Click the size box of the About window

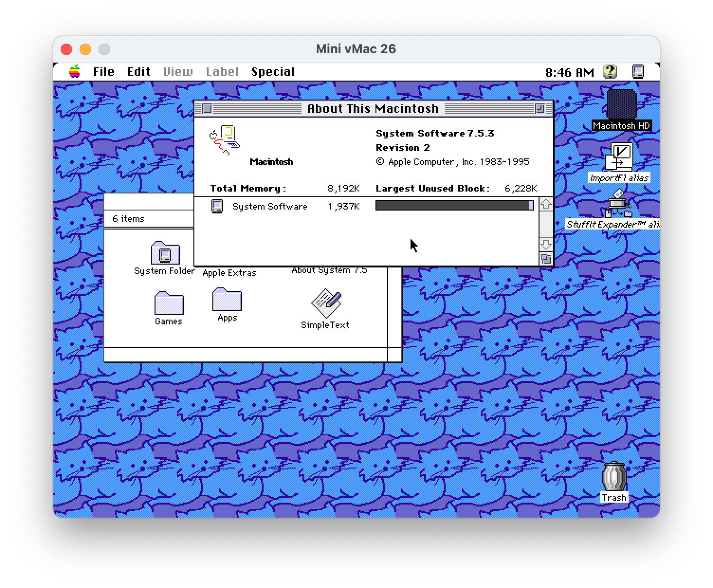point(546,259)
